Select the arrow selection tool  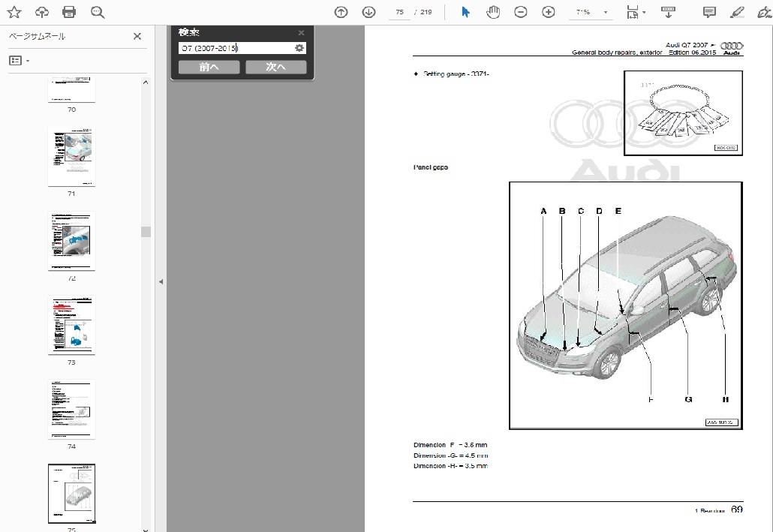465,12
